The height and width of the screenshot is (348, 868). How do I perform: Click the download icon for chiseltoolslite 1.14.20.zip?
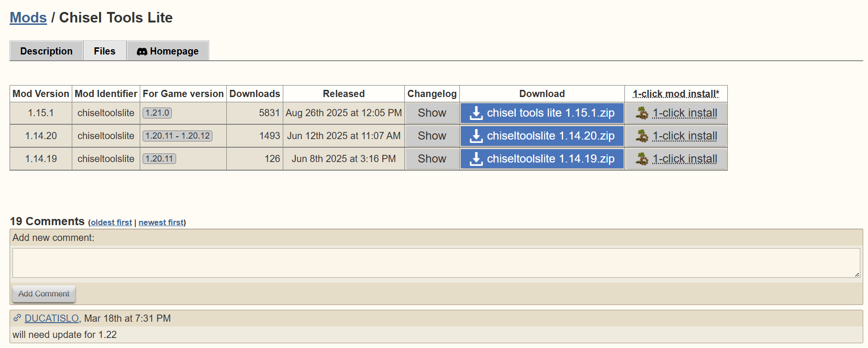coord(476,136)
